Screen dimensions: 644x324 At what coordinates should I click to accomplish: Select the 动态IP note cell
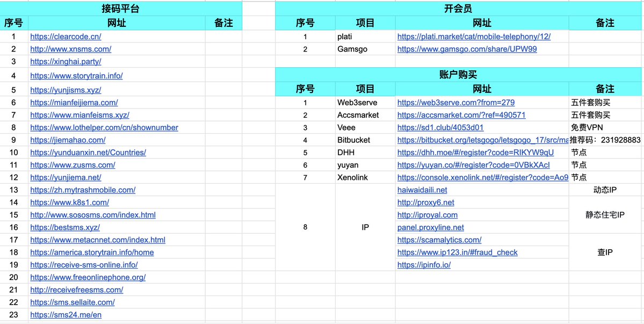(x=605, y=190)
